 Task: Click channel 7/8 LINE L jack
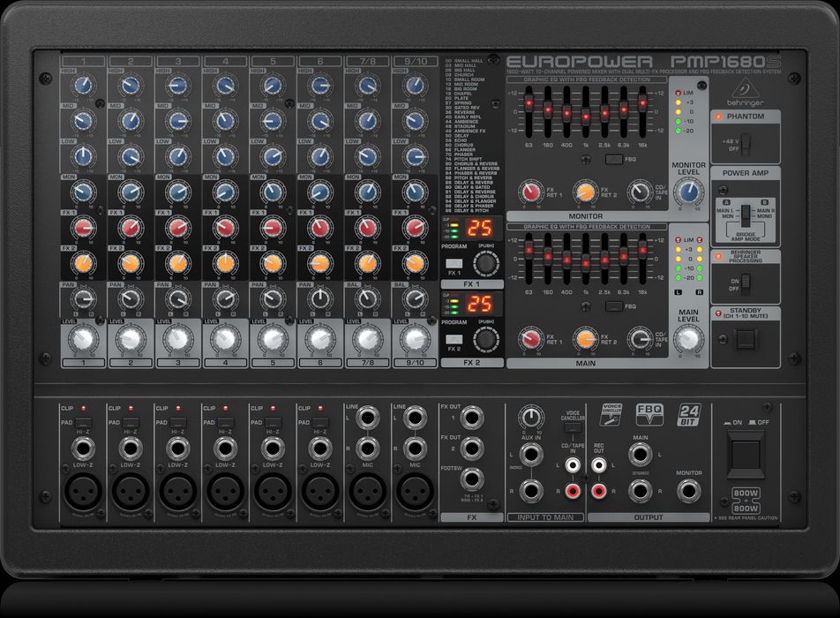point(367,417)
